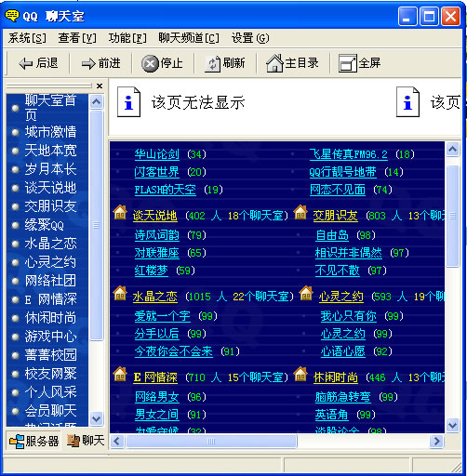Open the 聊天频道[C] menu
The image size is (467, 476).
click(189, 38)
